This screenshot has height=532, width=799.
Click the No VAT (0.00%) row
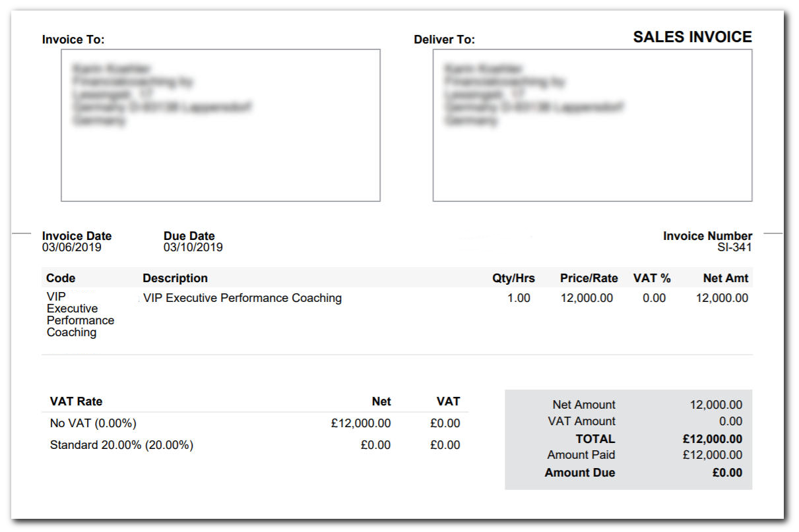click(x=93, y=423)
